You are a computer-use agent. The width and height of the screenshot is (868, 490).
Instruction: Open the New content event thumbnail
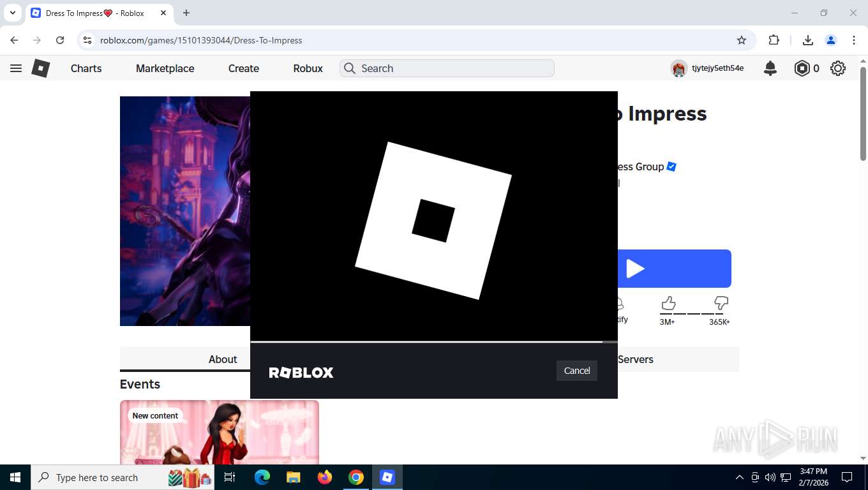pyautogui.click(x=220, y=432)
